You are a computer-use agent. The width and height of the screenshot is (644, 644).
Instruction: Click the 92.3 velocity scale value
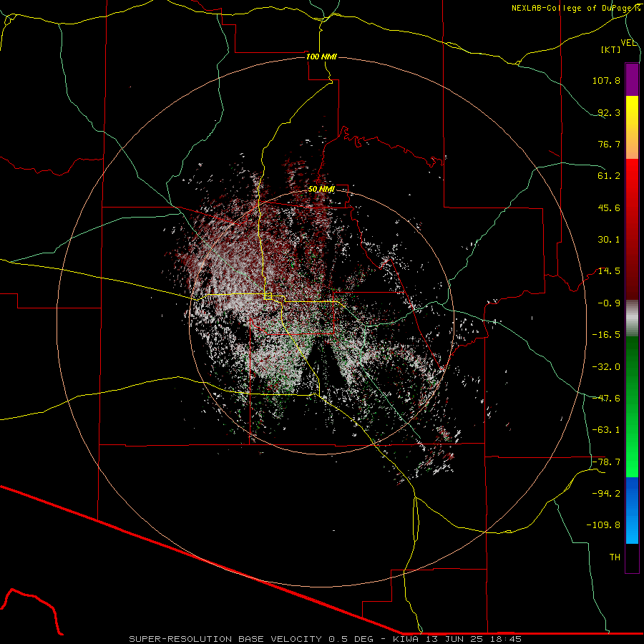click(x=609, y=112)
